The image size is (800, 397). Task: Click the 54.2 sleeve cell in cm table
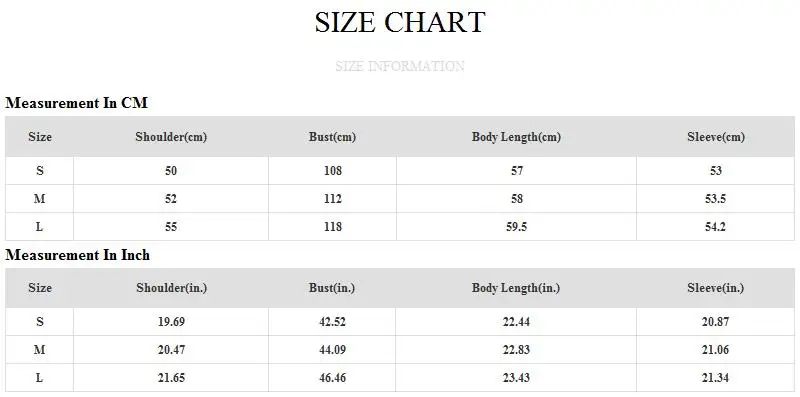[x=715, y=227]
